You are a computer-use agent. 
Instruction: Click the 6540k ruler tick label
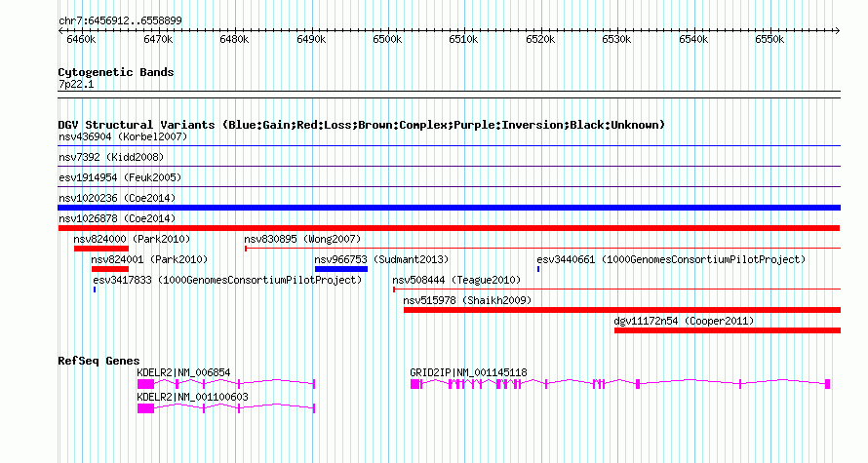pyautogui.click(x=693, y=39)
